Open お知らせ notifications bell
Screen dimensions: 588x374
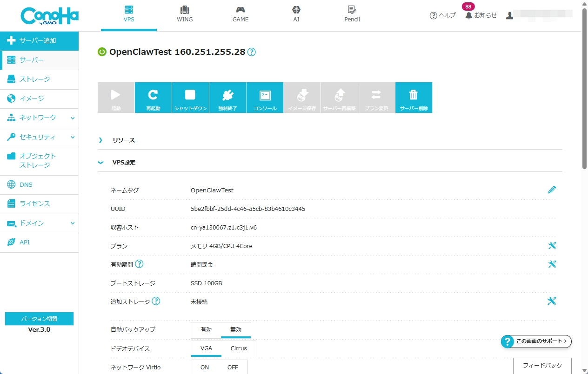pos(481,15)
